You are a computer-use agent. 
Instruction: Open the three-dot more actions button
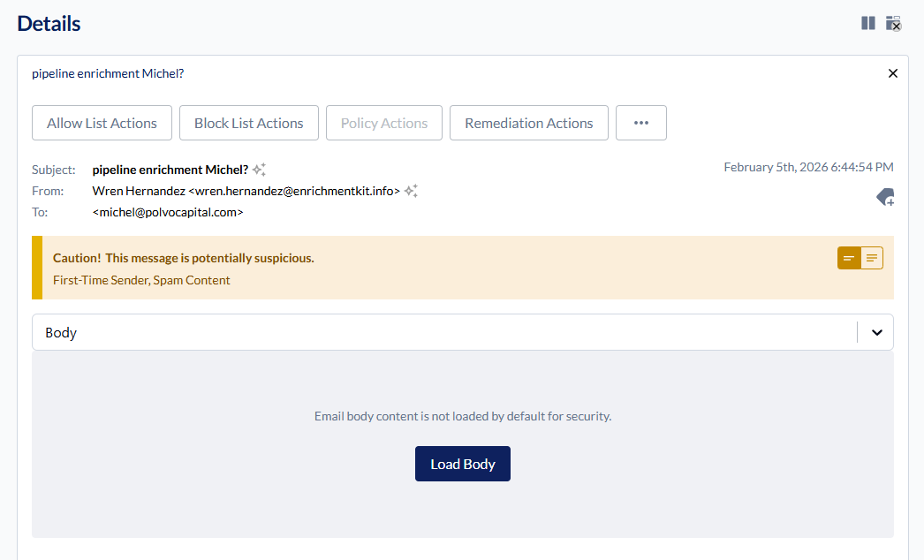click(x=640, y=123)
